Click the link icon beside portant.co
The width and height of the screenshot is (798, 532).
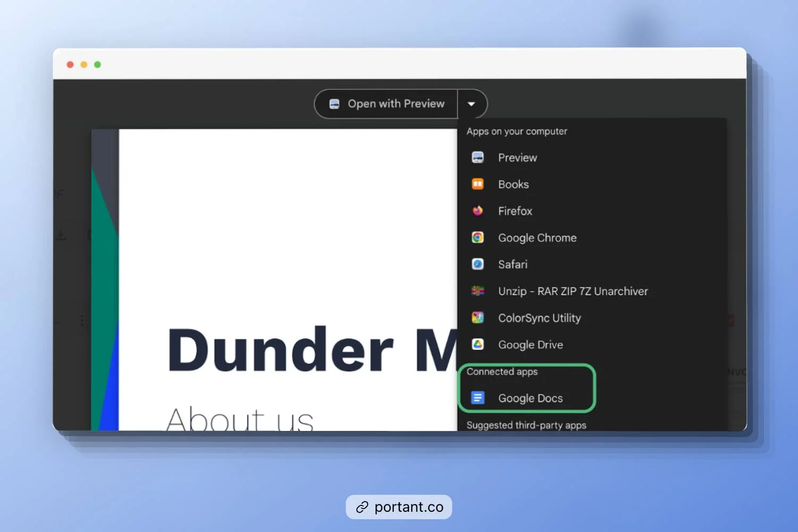click(362, 507)
